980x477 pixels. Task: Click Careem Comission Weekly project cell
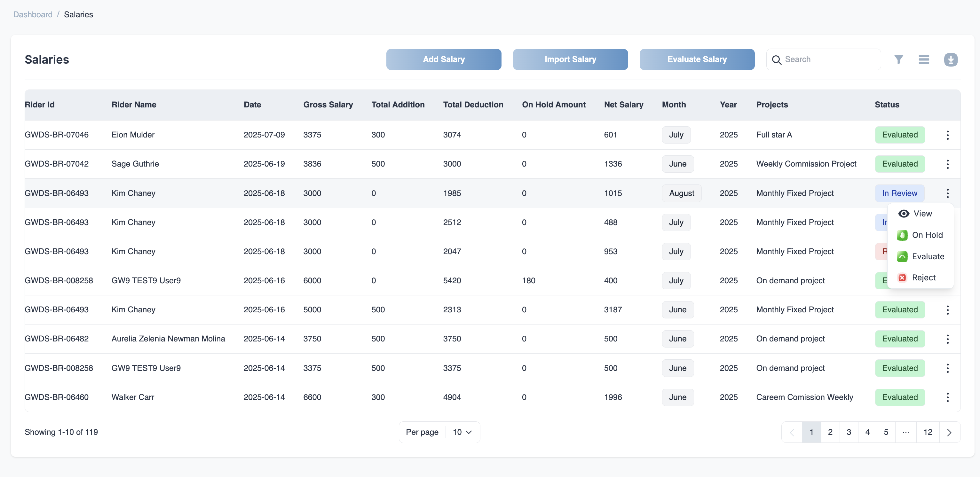click(x=805, y=397)
